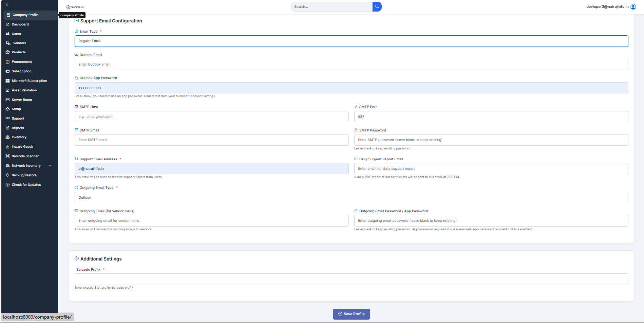
Task: Go to Dashboard menu item
Action: click(20, 24)
